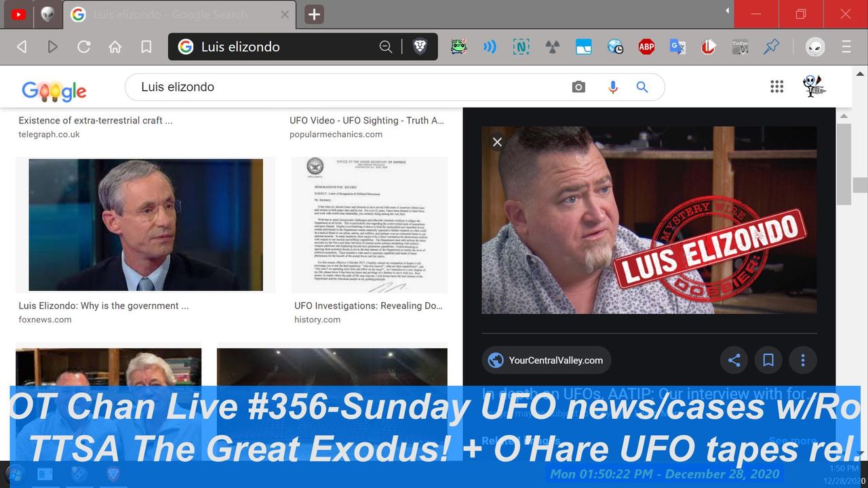Image resolution: width=868 pixels, height=488 pixels.
Task: Open more options in the image preview
Action: [803, 361]
